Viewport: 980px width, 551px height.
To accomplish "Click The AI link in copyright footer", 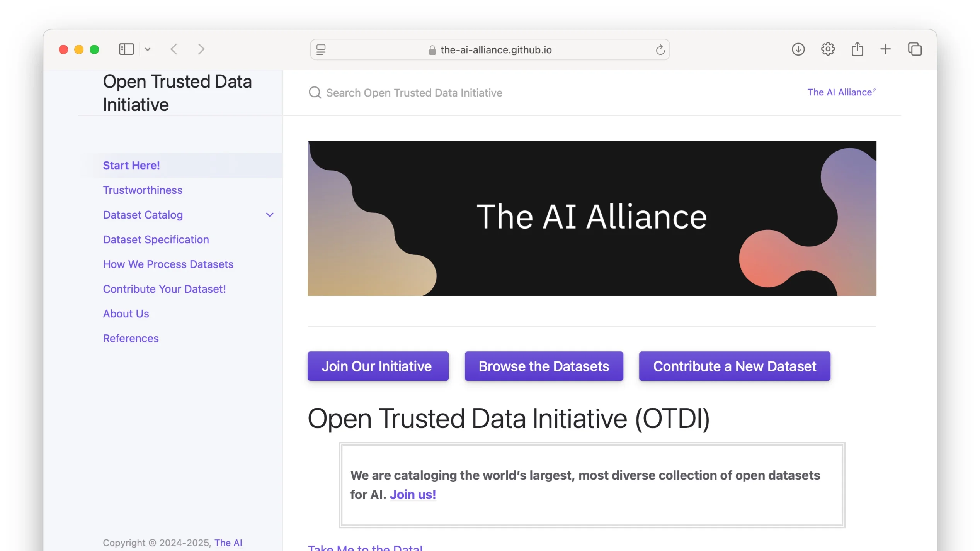I will tap(228, 543).
